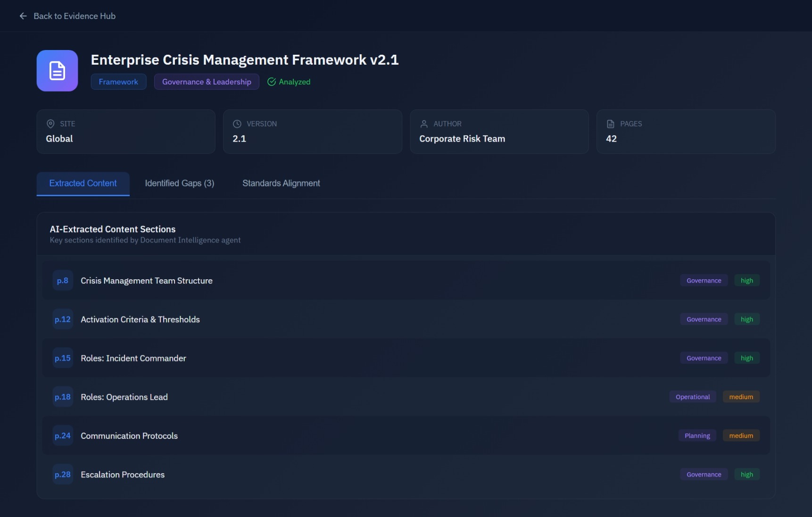Click the purple document icon

coord(57,71)
